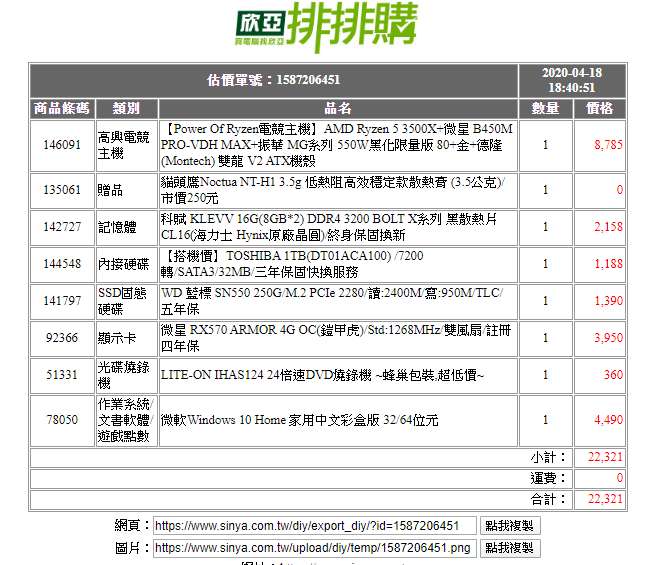Click the date 2020-04-18 18:40:51 cell

click(x=572, y=80)
